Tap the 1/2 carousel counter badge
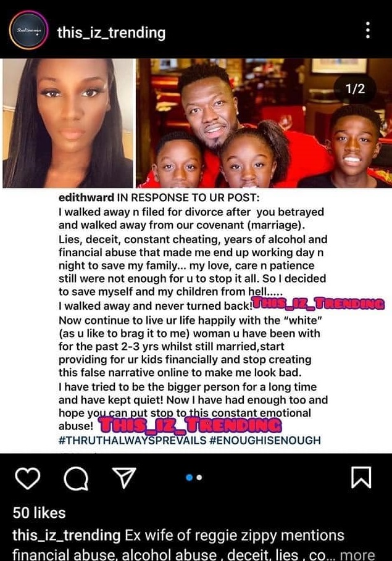 point(355,88)
